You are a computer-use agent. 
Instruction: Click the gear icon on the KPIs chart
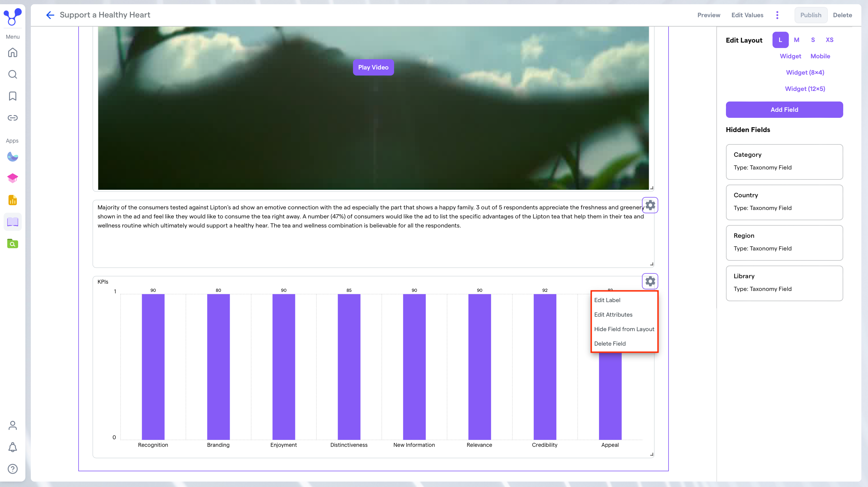(x=650, y=281)
